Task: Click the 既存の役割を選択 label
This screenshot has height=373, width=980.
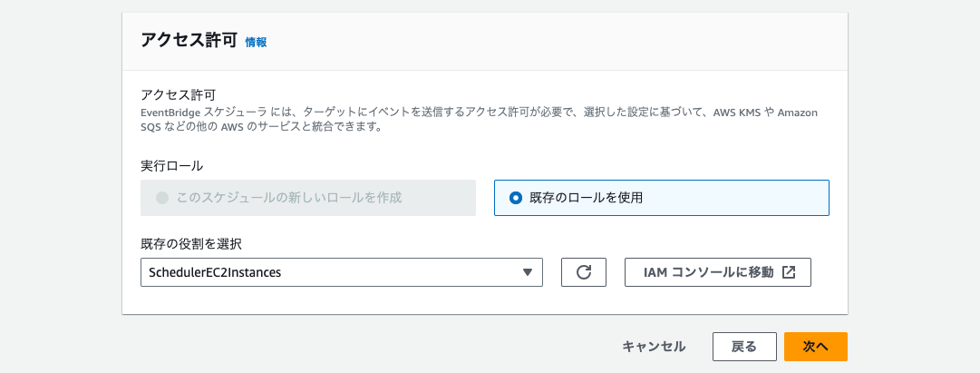Action: click(x=191, y=244)
